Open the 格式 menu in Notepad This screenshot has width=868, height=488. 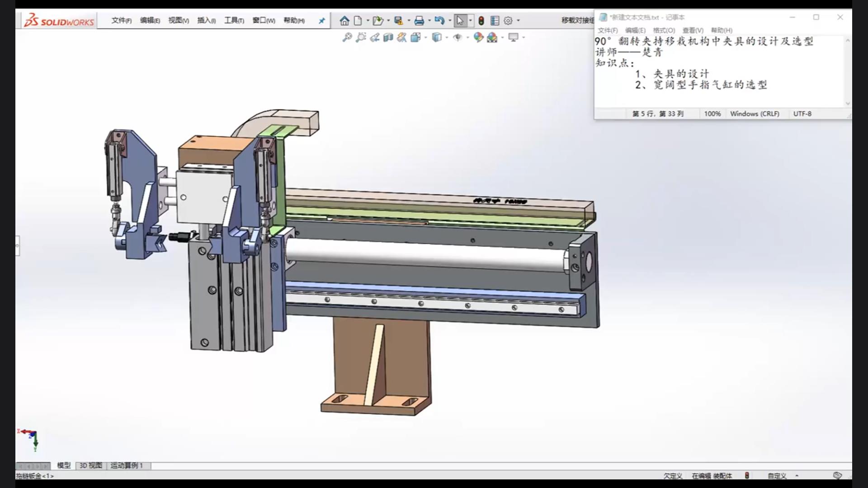coord(664,30)
